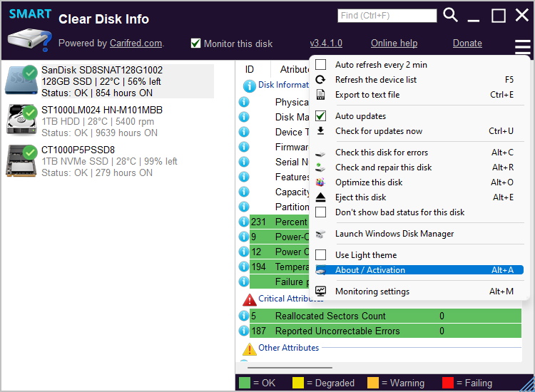Toggle Monitor this disk checkbox
Image resolution: width=535 pixels, height=392 pixels.
tap(195, 43)
